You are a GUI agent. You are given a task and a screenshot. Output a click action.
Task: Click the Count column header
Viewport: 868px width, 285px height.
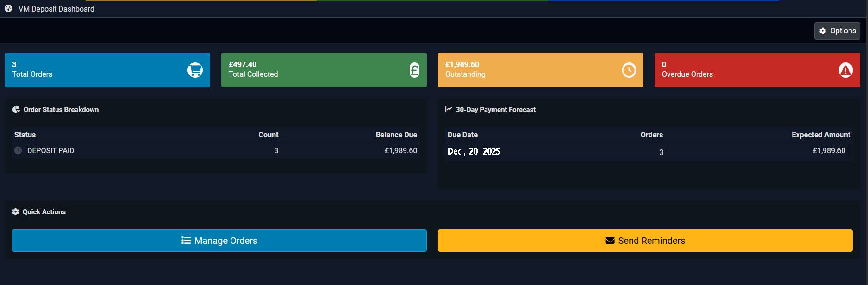269,135
